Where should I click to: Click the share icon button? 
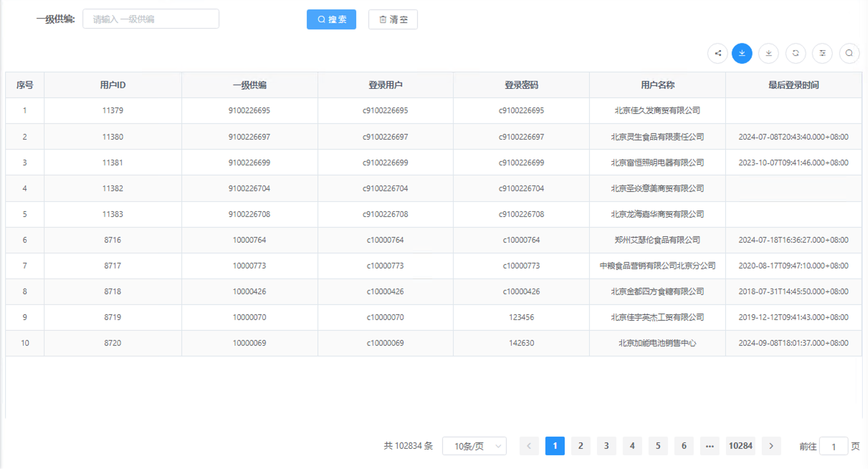point(717,53)
